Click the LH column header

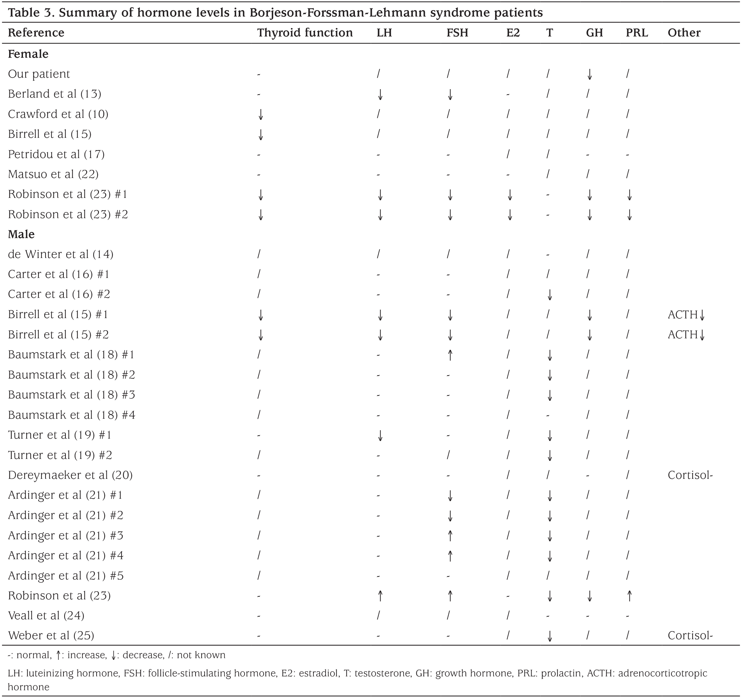pos(384,33)
